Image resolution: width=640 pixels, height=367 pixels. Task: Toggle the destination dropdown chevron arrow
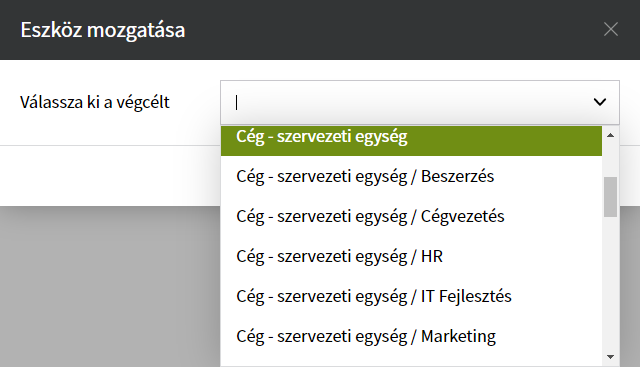point(600,102)
